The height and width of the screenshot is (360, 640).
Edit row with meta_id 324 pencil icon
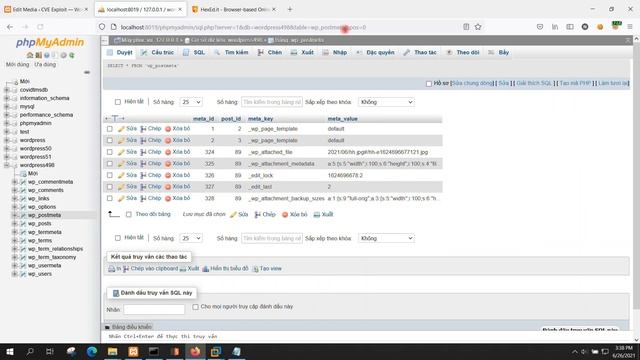121,152
